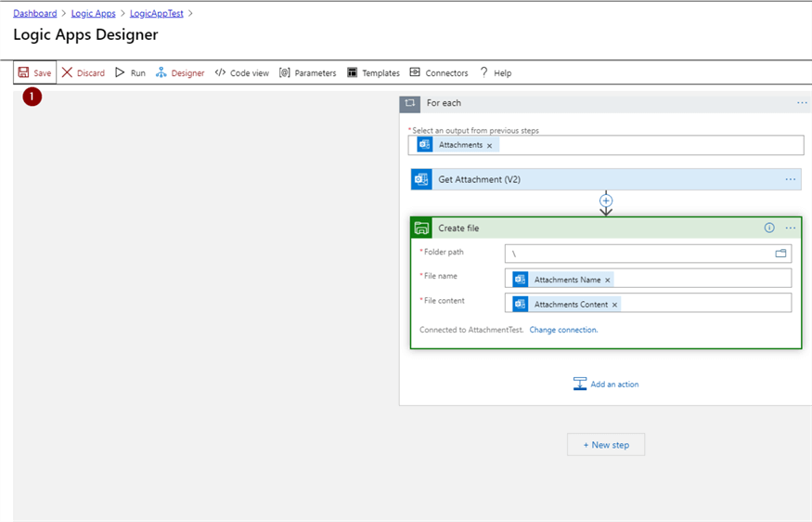Open Templates from the toolbar
The image size is (812, 522).
pos(373,72)
